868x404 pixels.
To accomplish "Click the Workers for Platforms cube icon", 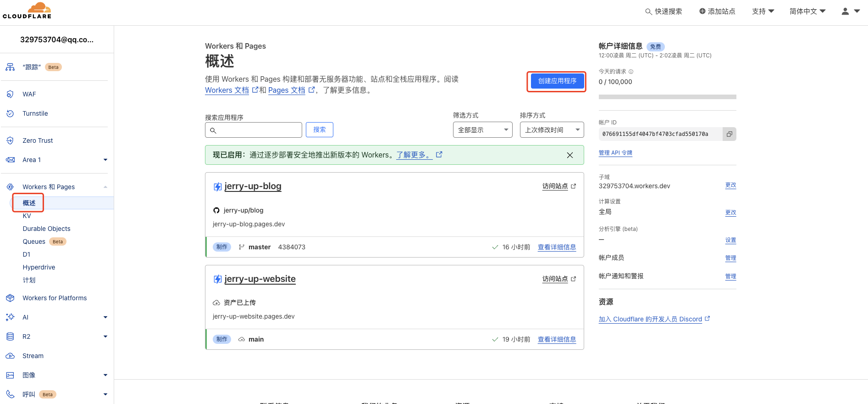I will pos(10,298).
